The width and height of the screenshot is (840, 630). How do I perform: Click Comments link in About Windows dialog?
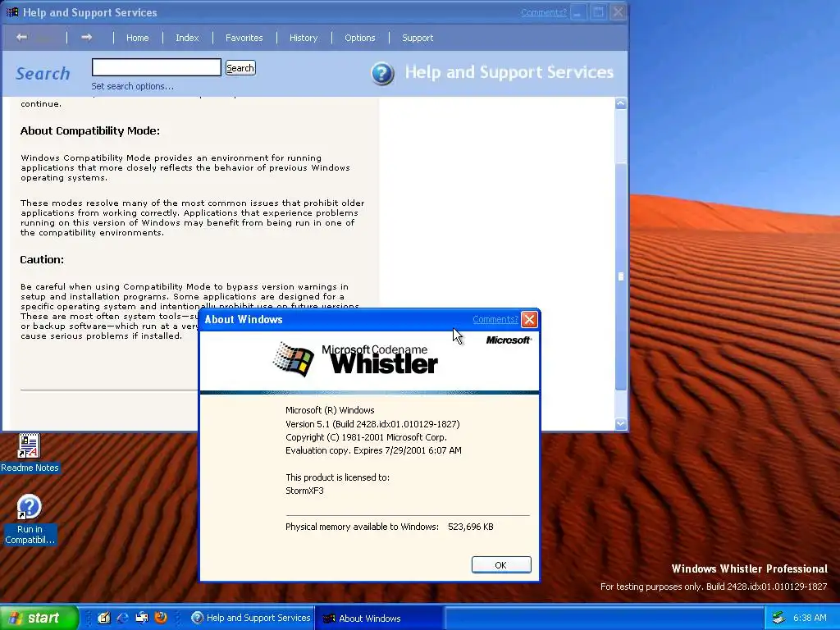click(495, 319)
